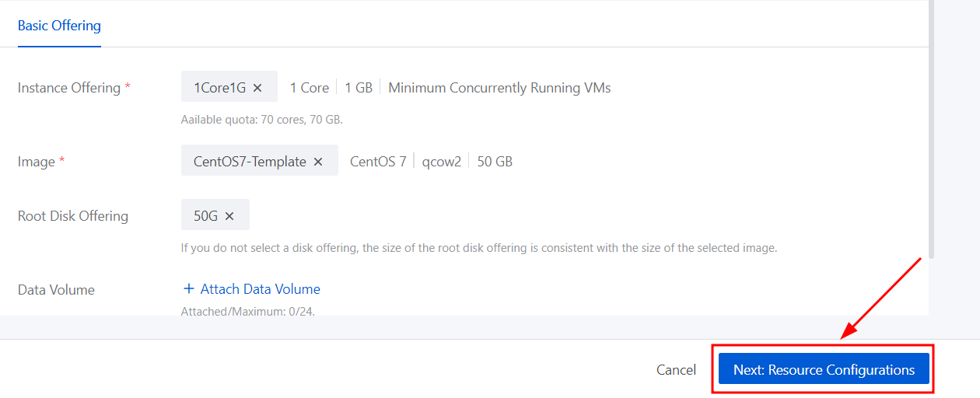Click the Instance Offering field label

69,88
